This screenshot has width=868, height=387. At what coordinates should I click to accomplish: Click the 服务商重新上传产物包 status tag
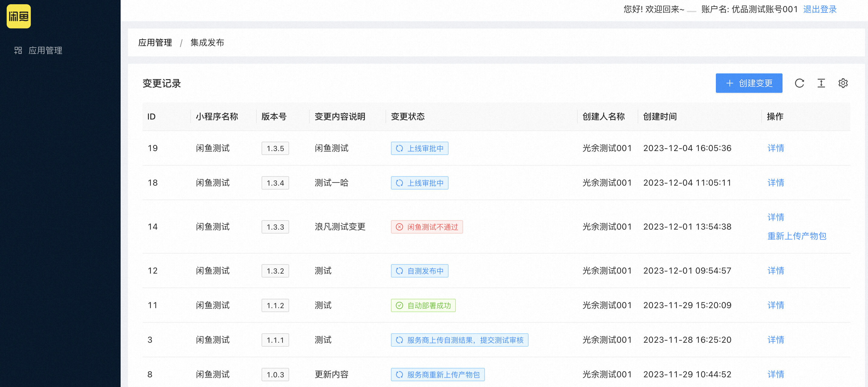point(437,375)
